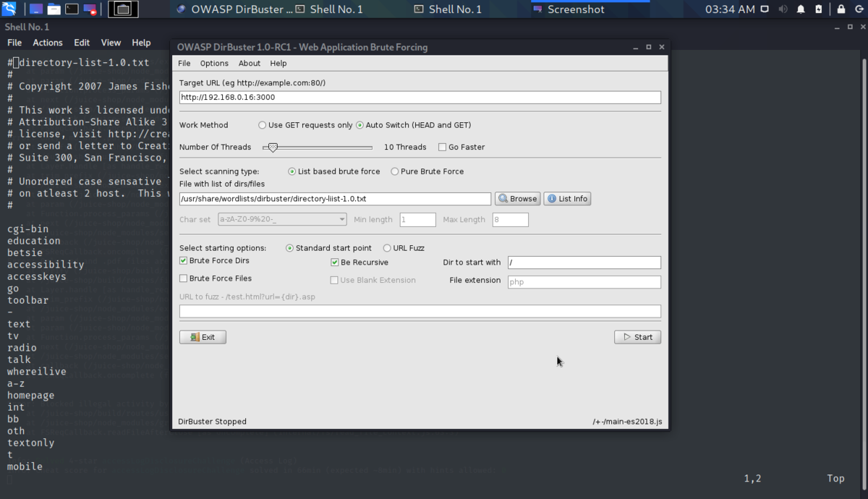This screenshot has height=499, width=868.
Task: Click the URL to fuzz input field
Action: pos(420,312)
